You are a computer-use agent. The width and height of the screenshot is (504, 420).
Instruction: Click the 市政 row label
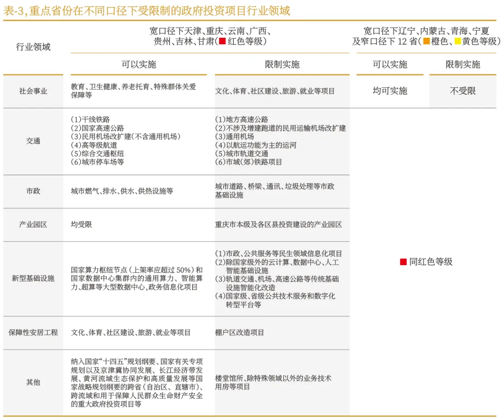(33, 191)
